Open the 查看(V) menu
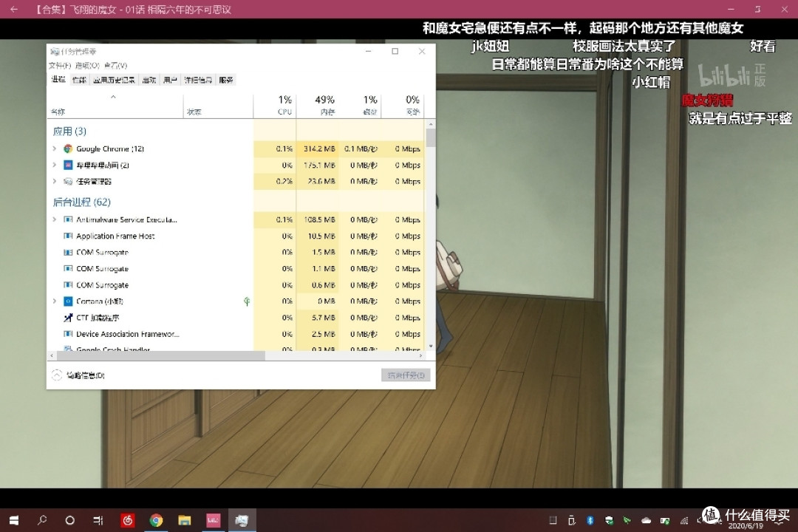Screen dimensions: 798x532 pyautogui.click(x=115, y=65)
